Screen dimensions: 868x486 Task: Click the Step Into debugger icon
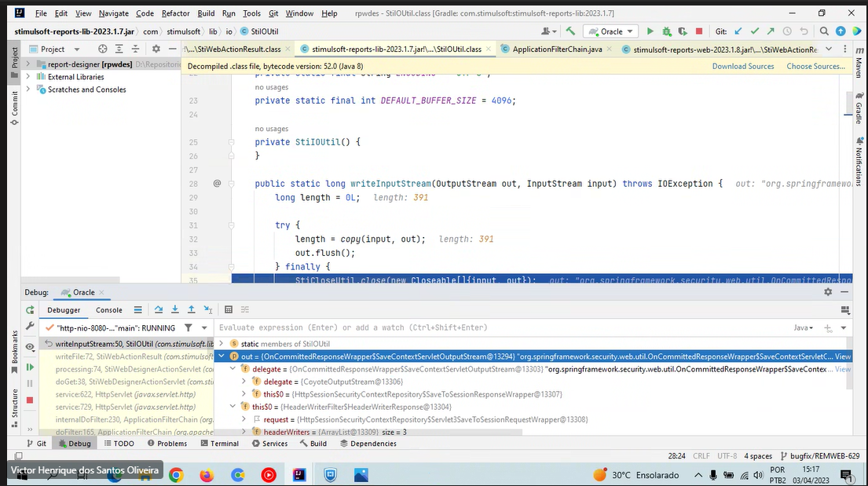[175, 310]
